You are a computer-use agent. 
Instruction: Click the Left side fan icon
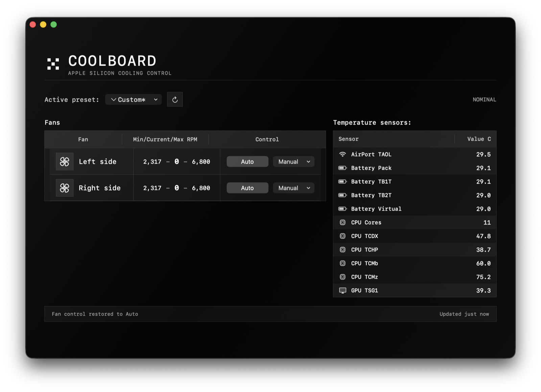point(65,162)
